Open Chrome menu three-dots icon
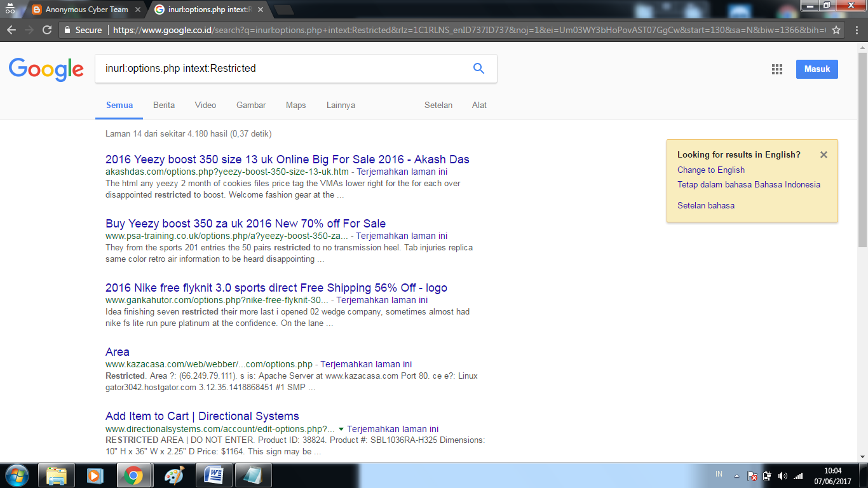Screen dimensions: 868x488 (x=855, y=30)
